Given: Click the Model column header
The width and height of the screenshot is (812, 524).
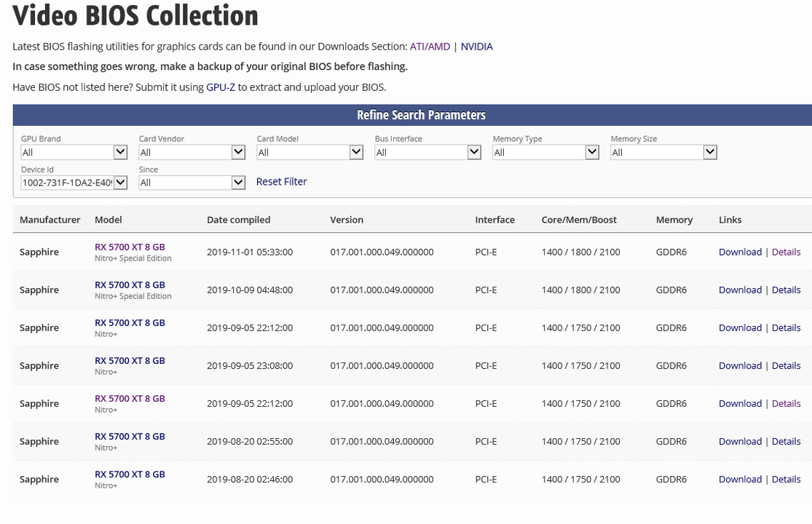Looking at the screenshot, I should tap(109, 220).
